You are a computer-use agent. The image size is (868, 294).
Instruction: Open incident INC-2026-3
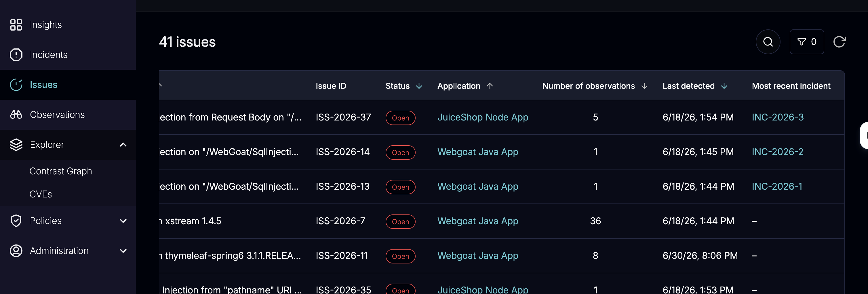[x=778, y=117]
